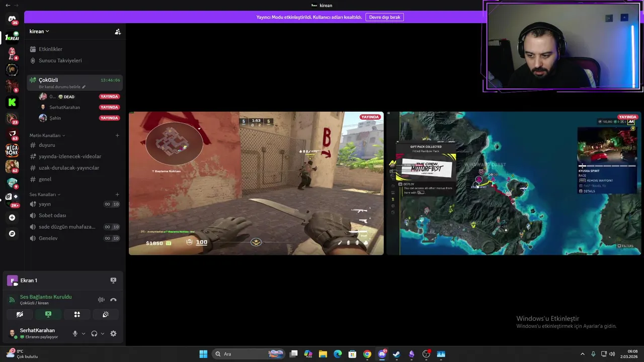The width and height of the screenshot is (644, 362).
Task: Mute the microphone
Action: click(75, 333)
